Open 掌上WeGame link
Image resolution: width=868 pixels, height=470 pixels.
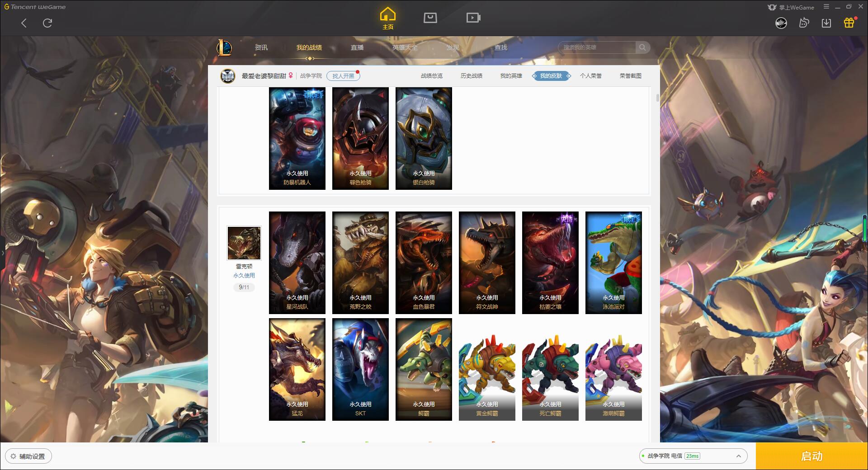(x=791, y=7)
